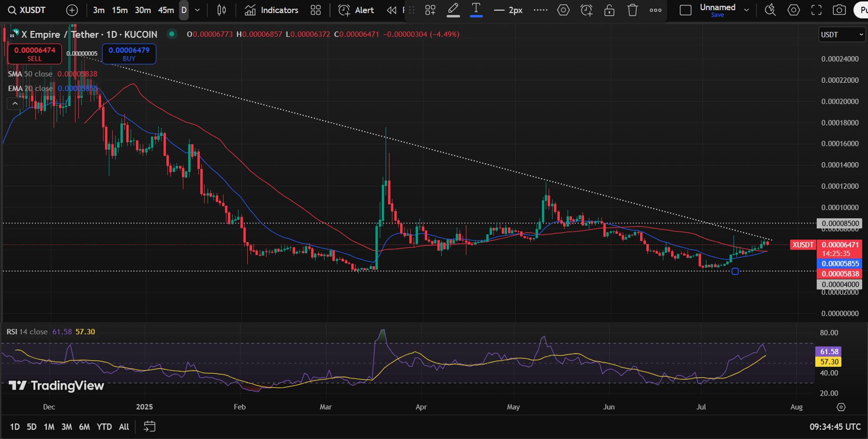Open the layout setup square icon
Screen dimensions: 868x439
[x=685, y=10]
